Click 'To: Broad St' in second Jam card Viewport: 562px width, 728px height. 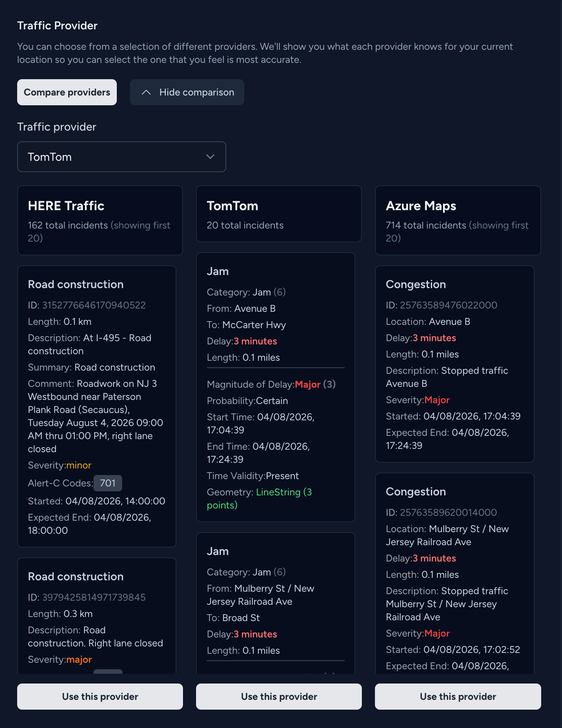(233, 618)
